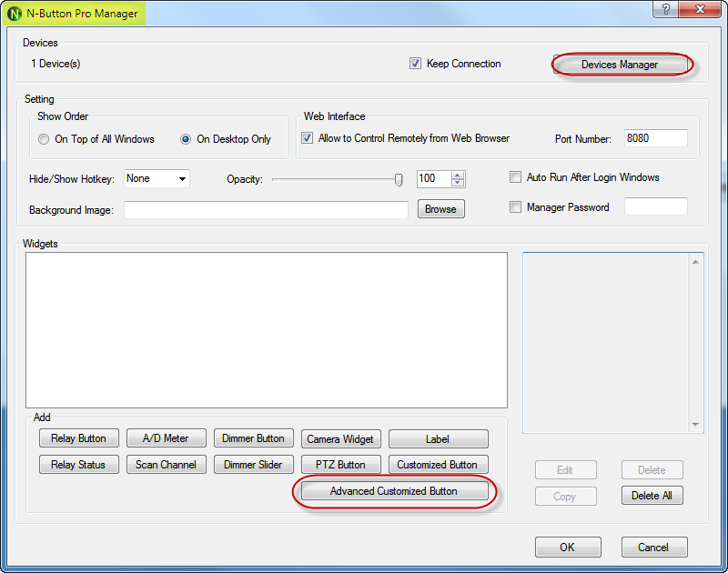Click the Opacity slider handle
Screen dimensions: 728x573
399,179
